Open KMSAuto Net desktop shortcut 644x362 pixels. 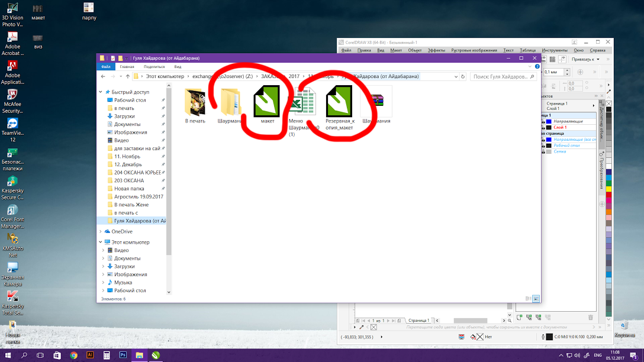pyautogui.click(x=12, y=245)
